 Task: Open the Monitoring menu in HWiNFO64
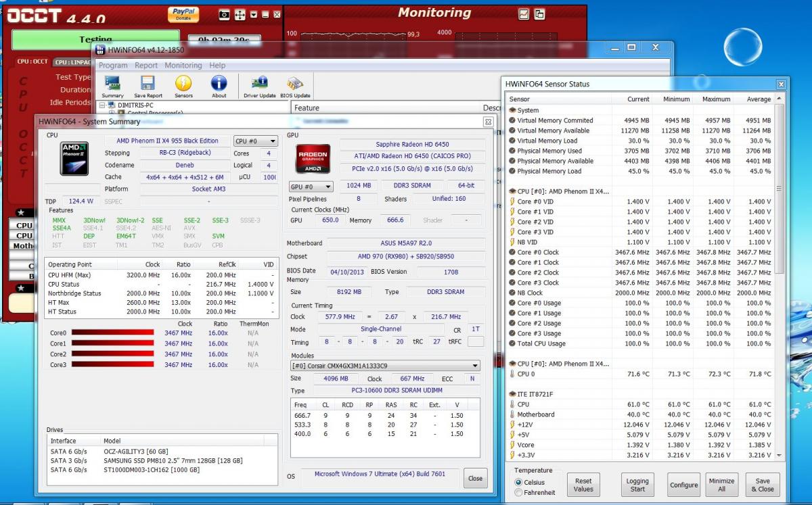[x=183, y=66]
